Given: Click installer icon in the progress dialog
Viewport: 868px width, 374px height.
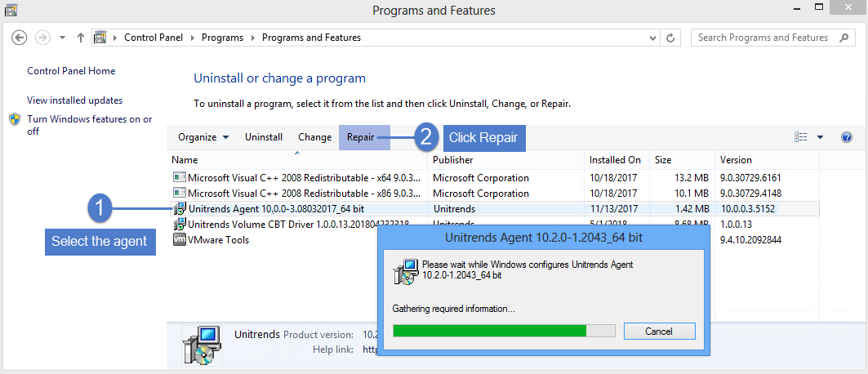Looking at the screenshot, I should [407, 271].
